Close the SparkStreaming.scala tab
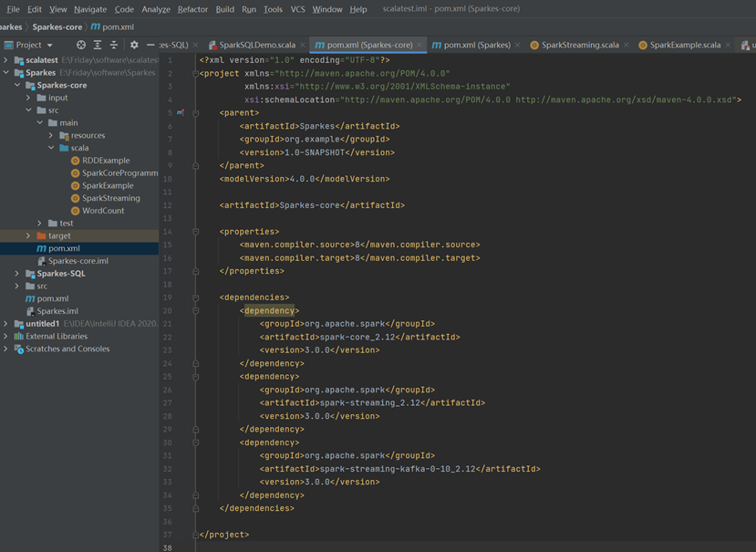Screen dimensions: 756x552 626,45
